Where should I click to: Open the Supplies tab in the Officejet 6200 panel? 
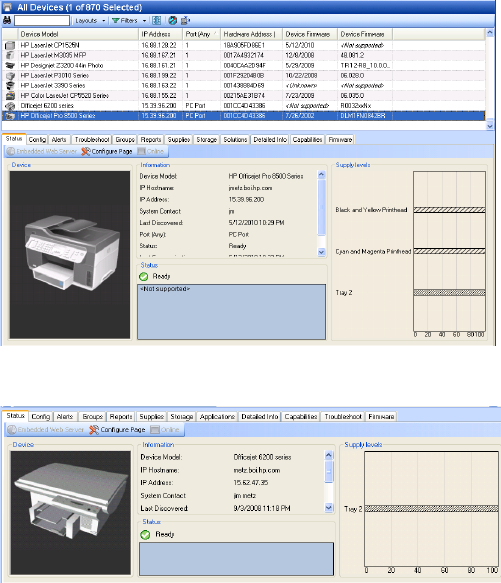151,416
